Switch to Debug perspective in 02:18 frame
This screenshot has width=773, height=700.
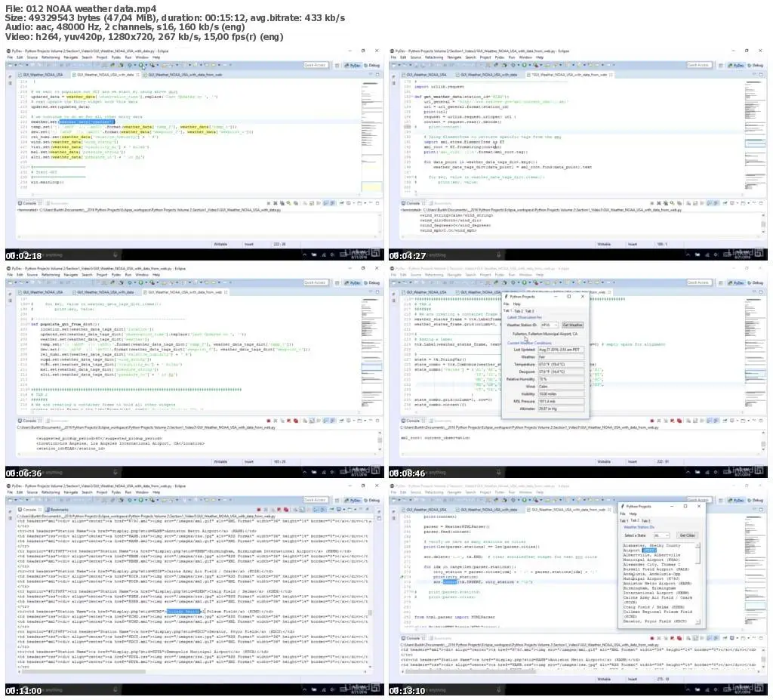click(x=371, y=65)
